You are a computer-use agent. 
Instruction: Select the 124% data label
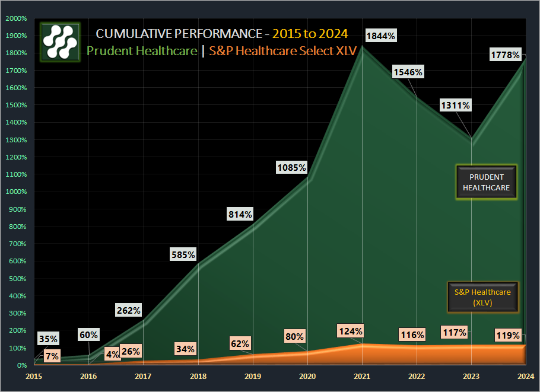coord(351,331)
